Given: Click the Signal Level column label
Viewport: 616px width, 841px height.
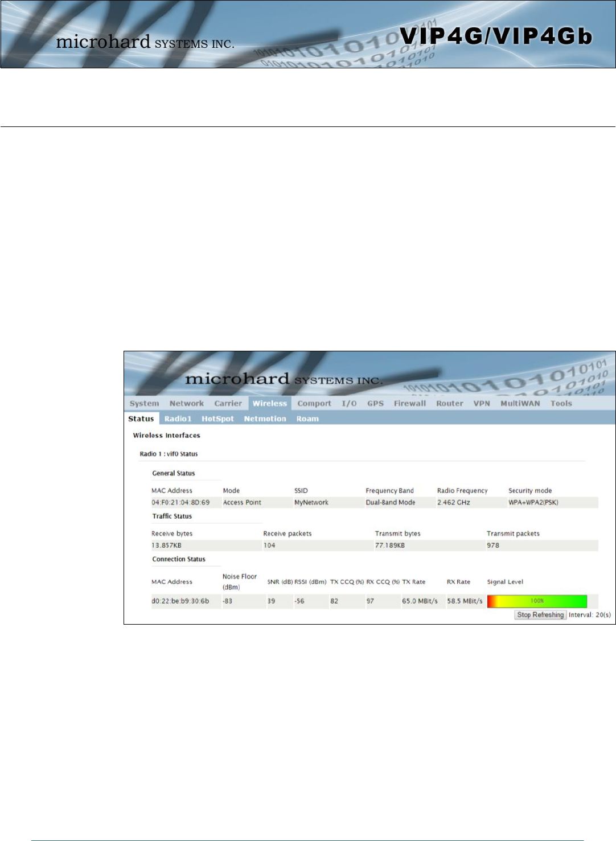Looking at the screenshot, I should coord(505,582).
